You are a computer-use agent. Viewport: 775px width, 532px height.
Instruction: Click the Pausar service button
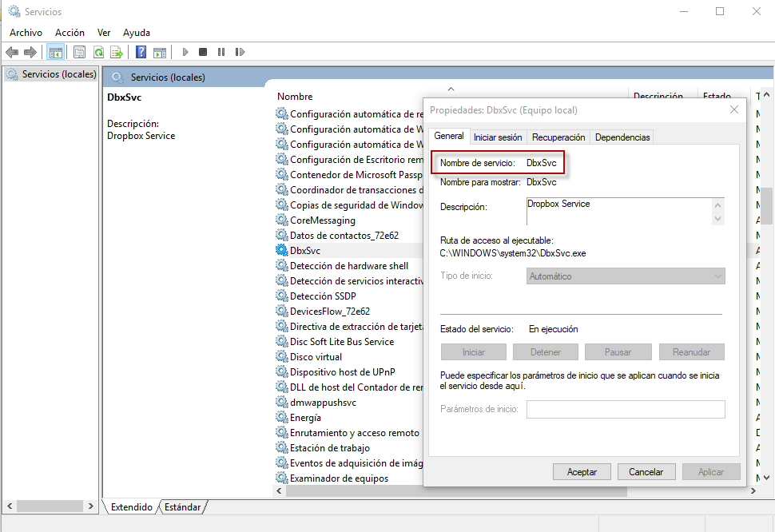tap(618, 352)
